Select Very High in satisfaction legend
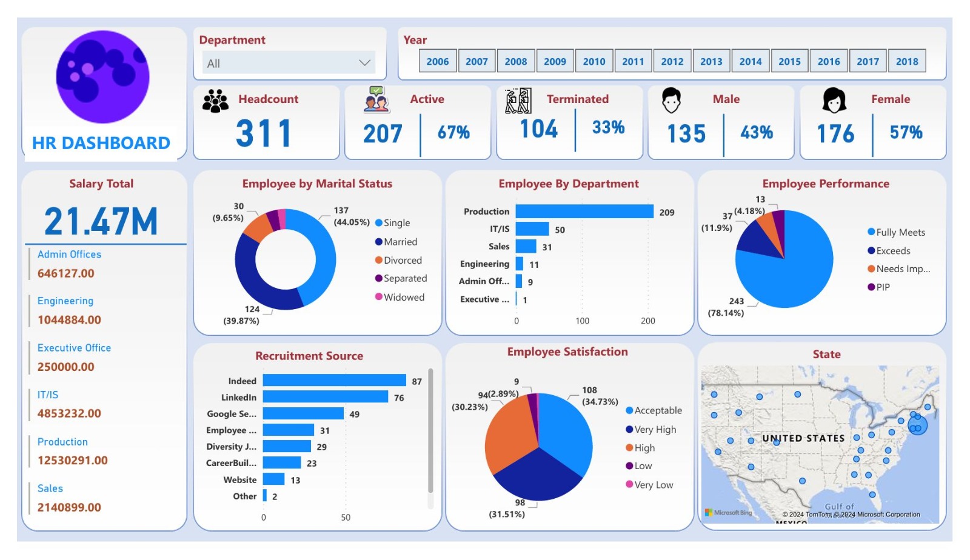970x560 pixels. (655, 429)
